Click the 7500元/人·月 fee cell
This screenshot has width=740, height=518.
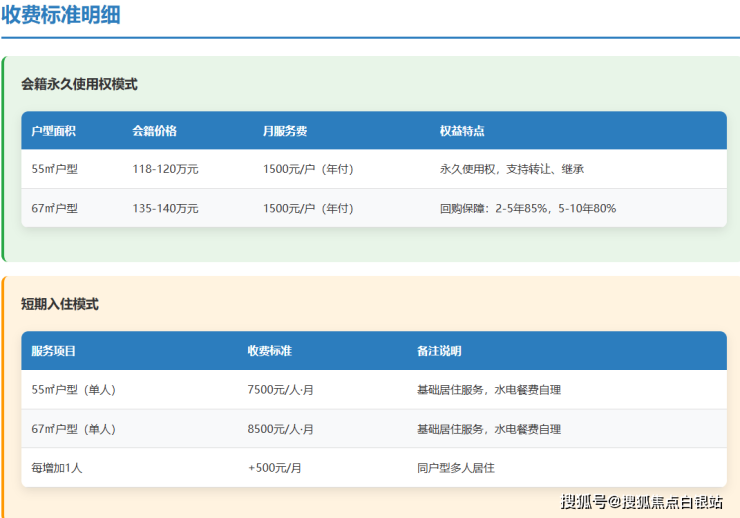click(280, 389)
